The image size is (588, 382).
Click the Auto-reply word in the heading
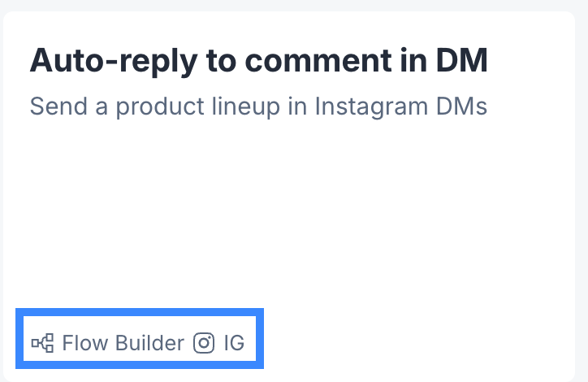pos(114,60)
